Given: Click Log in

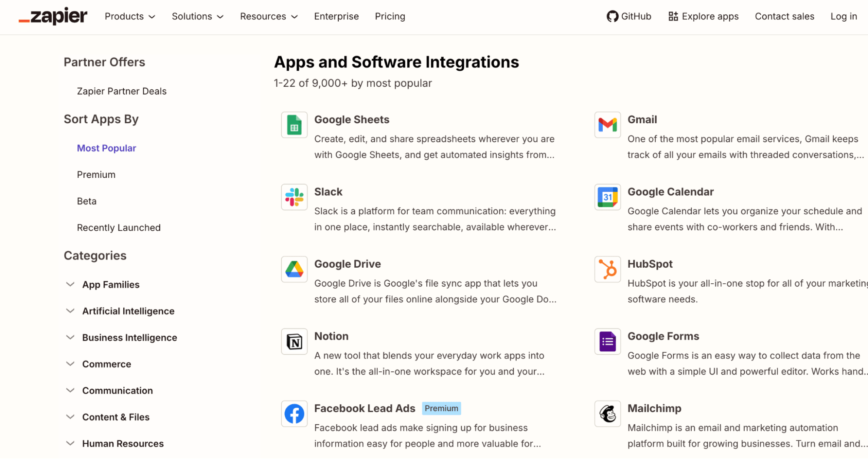Looking at the screenshot, I should pos(844,16).
